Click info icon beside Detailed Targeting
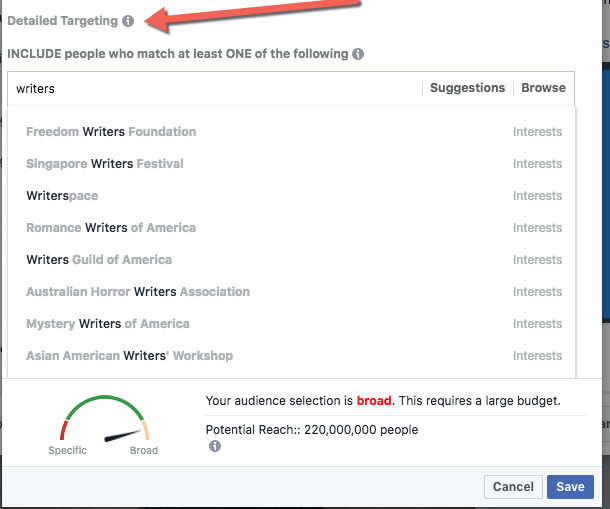The image size is (610, 509). point(128,21)
